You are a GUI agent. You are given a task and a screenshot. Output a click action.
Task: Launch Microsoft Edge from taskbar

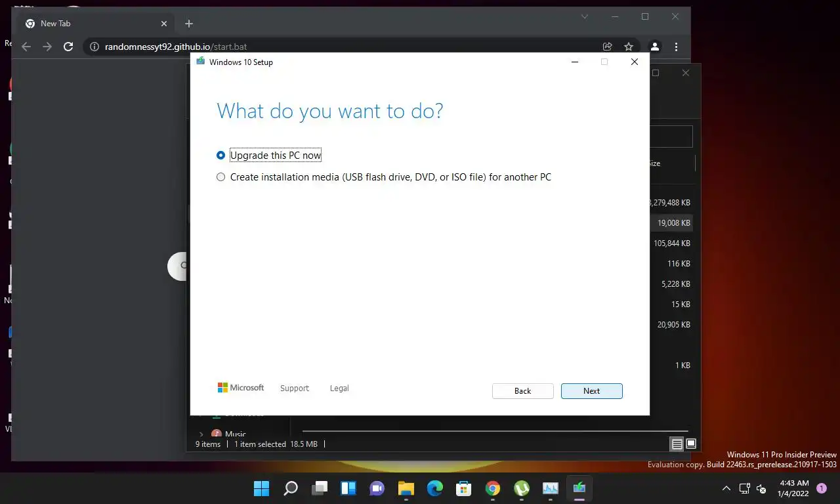[x=435, y=488]
